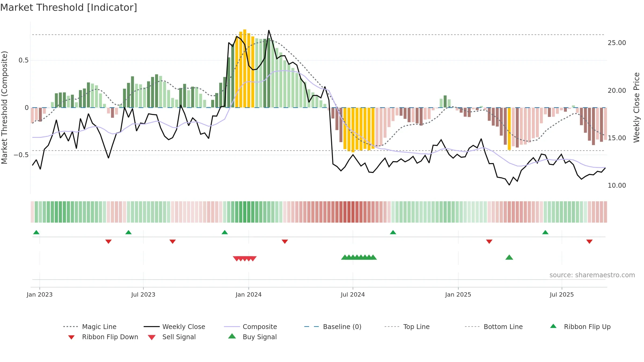The width and height of the screenshot is (644, 362).
Task: Click the lone buy signal marker near April 2025
Action: [x=509, y=257]
